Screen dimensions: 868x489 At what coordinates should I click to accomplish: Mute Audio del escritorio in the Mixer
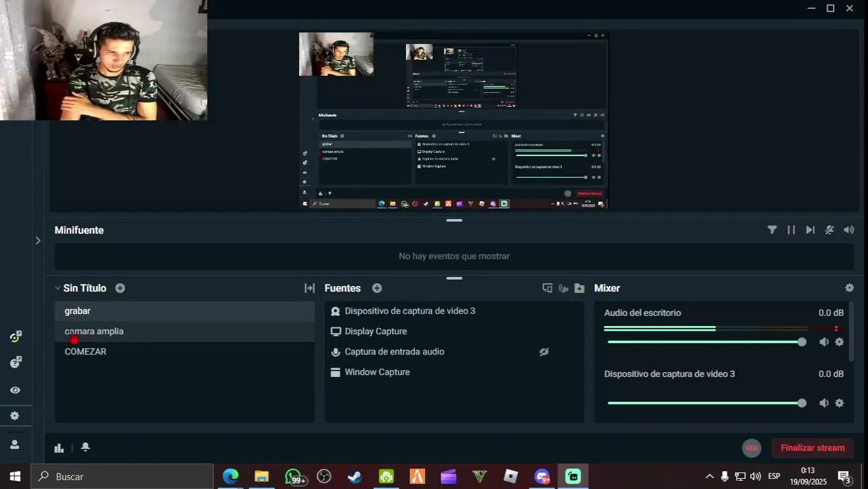pos(824,342)
